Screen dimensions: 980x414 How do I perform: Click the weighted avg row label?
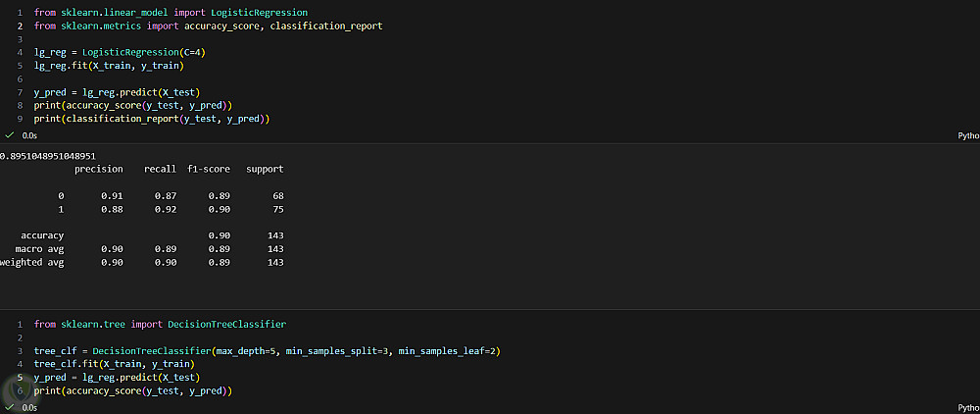(31, 263)
